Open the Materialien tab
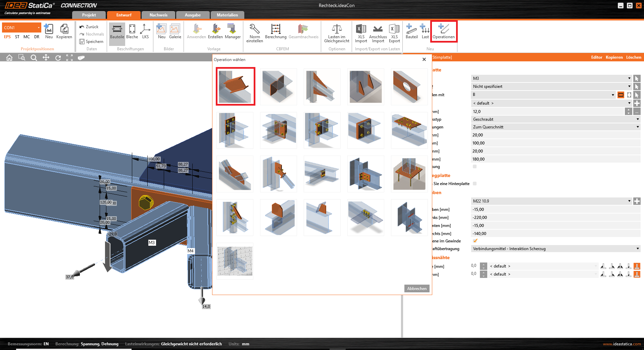This screenshot has height=350, width=644. coord(227,15)
